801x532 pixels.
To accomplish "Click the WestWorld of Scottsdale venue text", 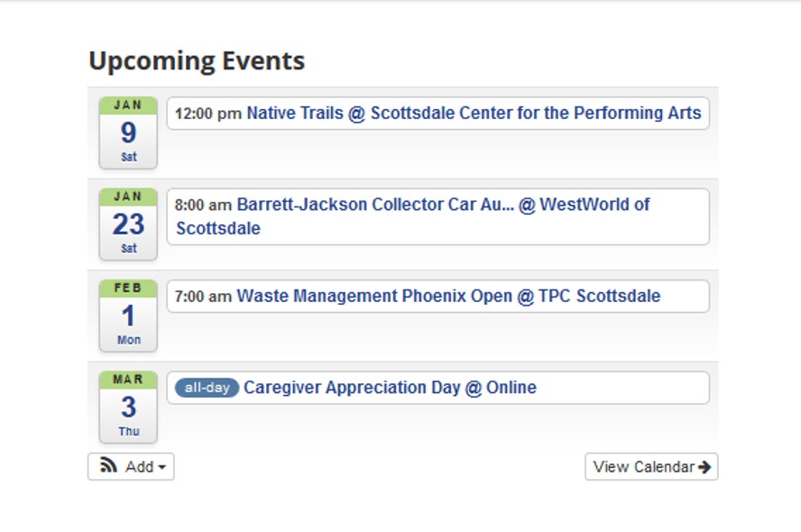I will click(x=413, y=216).
